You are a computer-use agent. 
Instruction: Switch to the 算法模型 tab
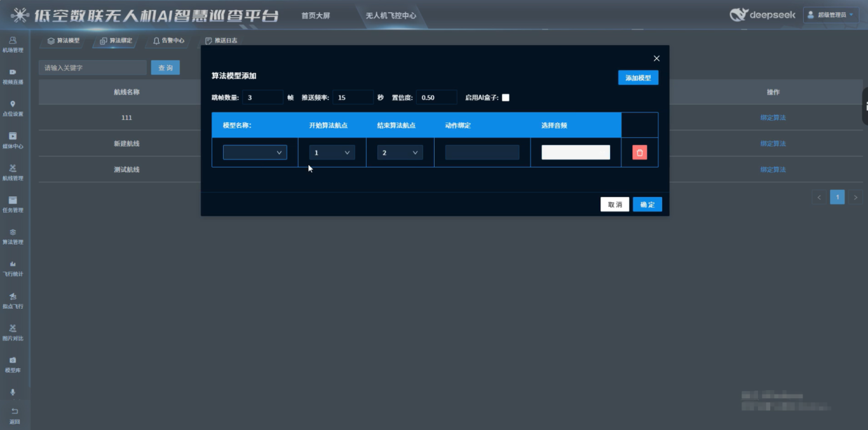coord(64,41)
